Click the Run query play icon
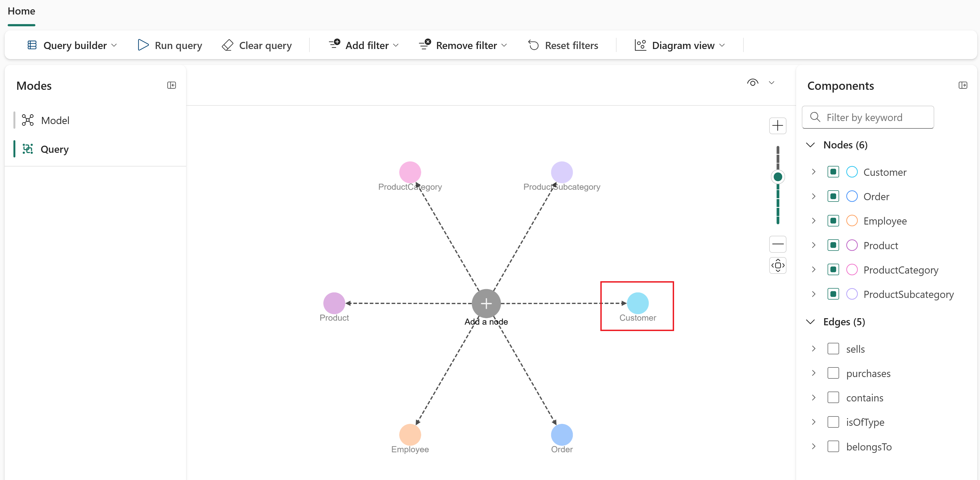Viewport: 980px width, 480px height. (143, 45)
